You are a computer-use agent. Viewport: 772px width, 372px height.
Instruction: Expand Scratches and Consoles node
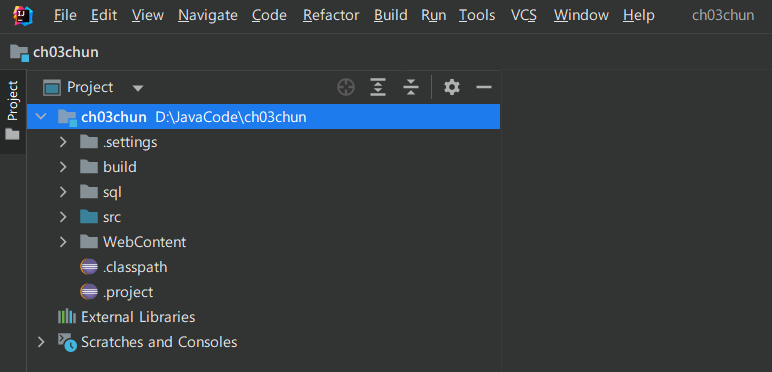[41, 342]
